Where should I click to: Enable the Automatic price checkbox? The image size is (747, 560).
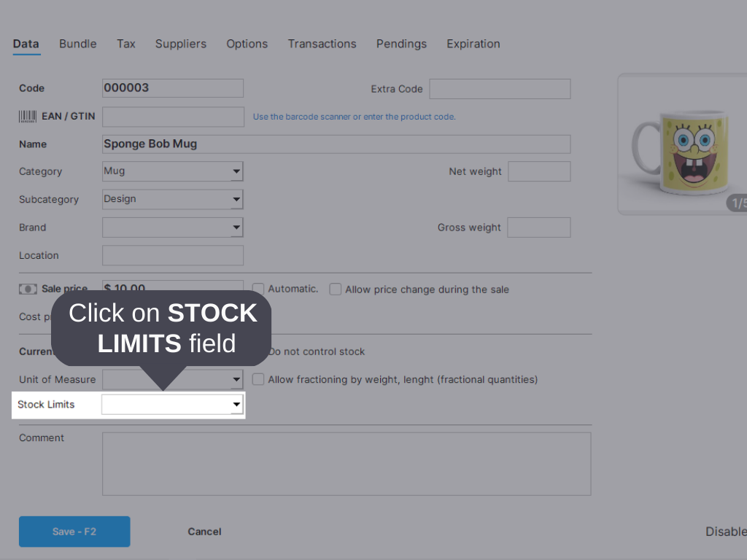(258, 289)
